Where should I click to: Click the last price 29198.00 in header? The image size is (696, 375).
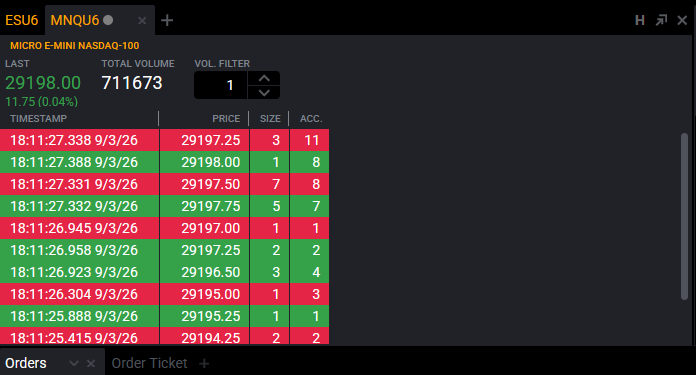[x=43, y=83]
